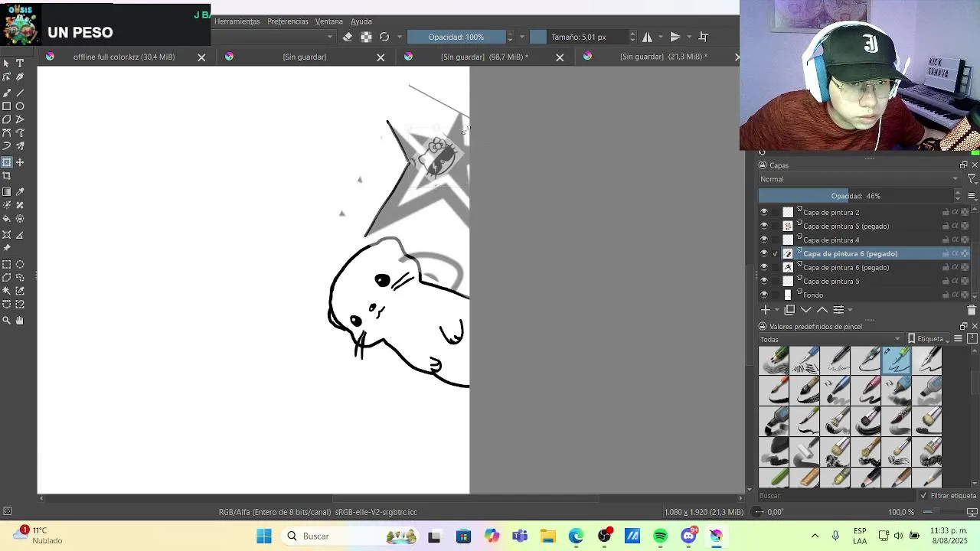
Task: Select the Text tool in the toolbox
Action: 20,64
